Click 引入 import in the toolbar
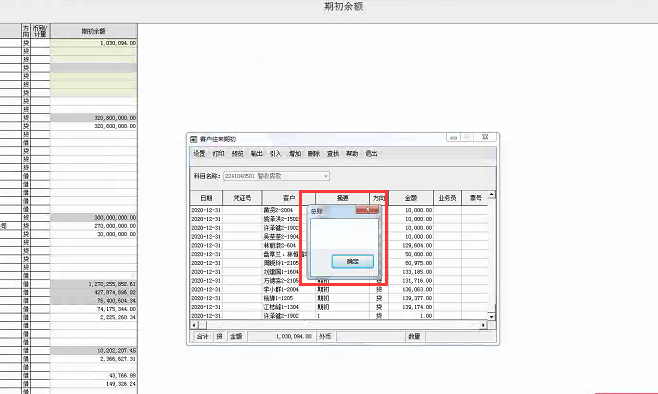This screenshot has width=658, height=394. coord(275,154)
